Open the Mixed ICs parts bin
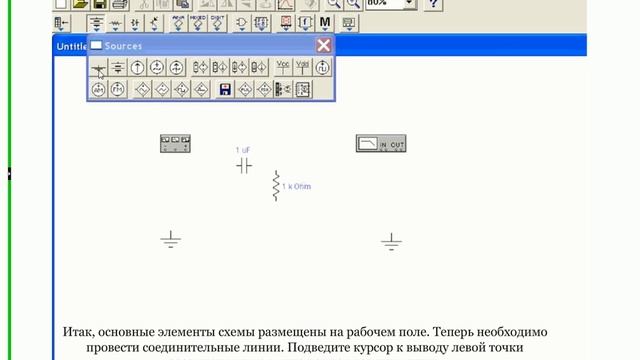 pos(198,23)
